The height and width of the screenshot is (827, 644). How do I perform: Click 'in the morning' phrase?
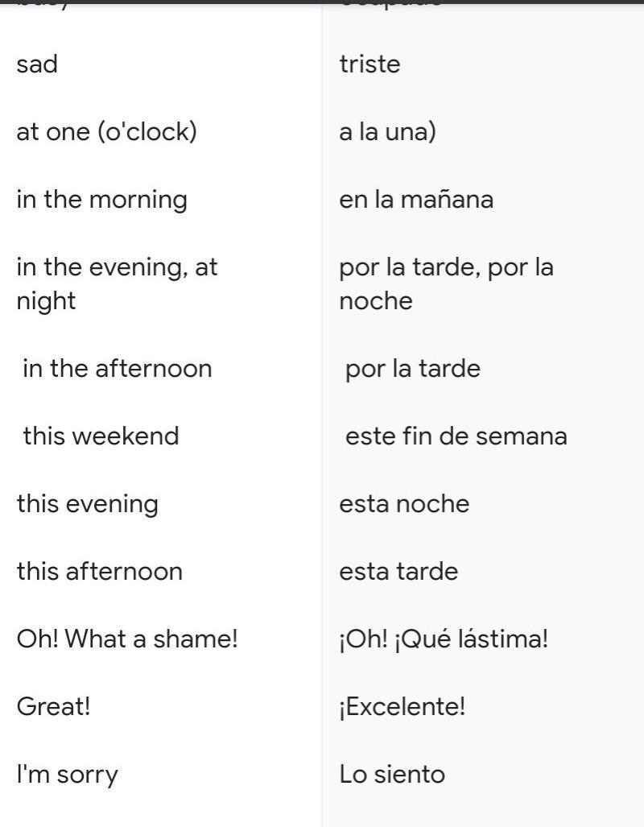[101, 201]
